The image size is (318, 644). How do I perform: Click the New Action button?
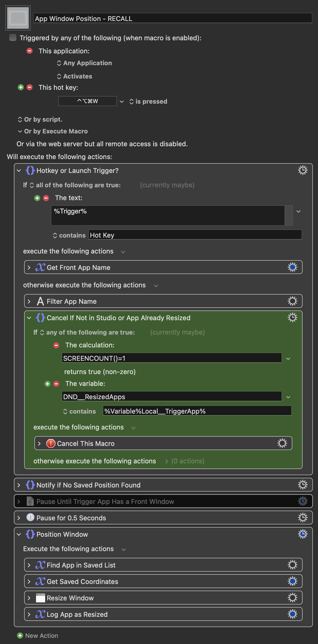[38, 636]
